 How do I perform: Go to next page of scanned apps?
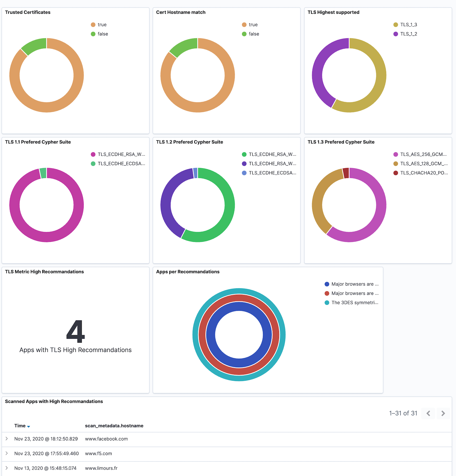pyautogui.click(x=443, y=413)
